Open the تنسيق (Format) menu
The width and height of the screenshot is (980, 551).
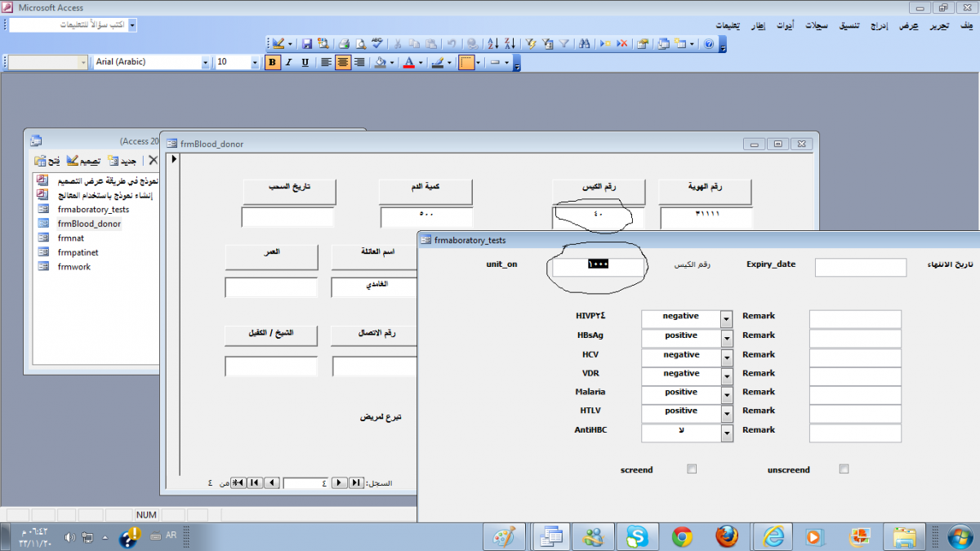pos(849,26)
